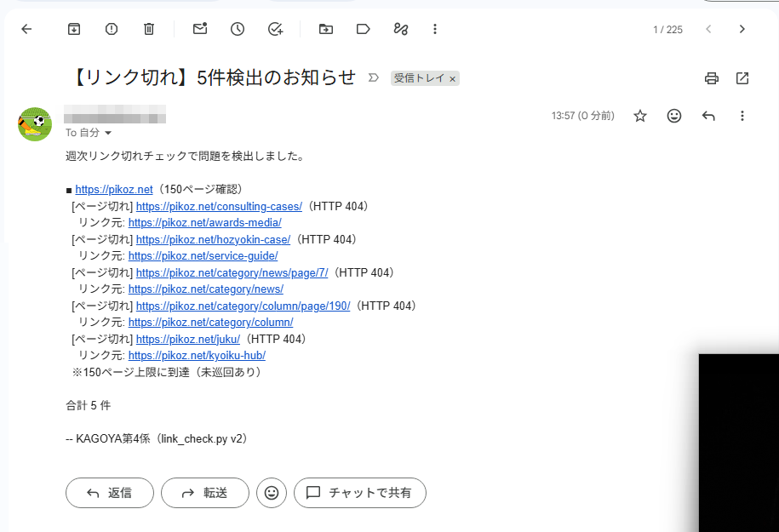Click the 受信トレイ label chip
Viewport: 779px width, 532px height.
tap(419, 78)
